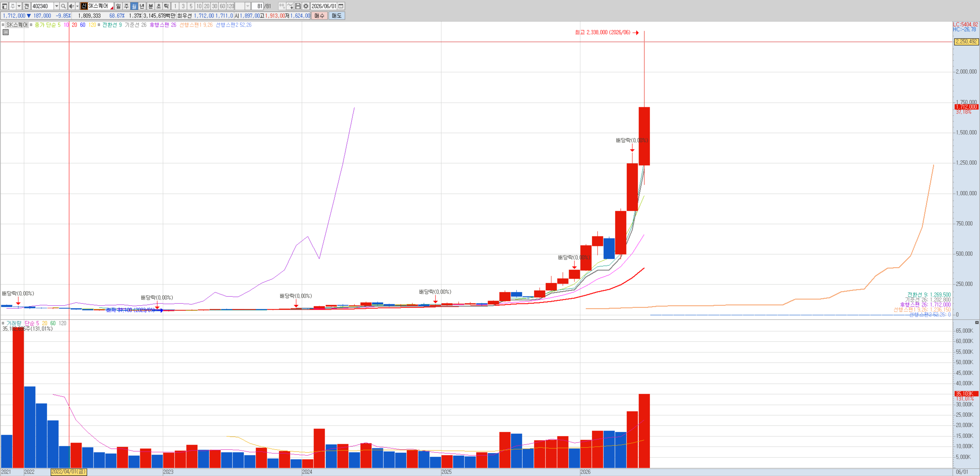
Task: Select the 5 interval button
Action: point(191,6)
